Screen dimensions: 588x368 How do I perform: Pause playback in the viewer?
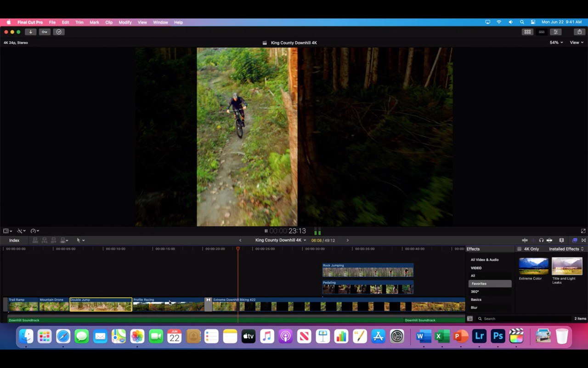click(266, 231)
